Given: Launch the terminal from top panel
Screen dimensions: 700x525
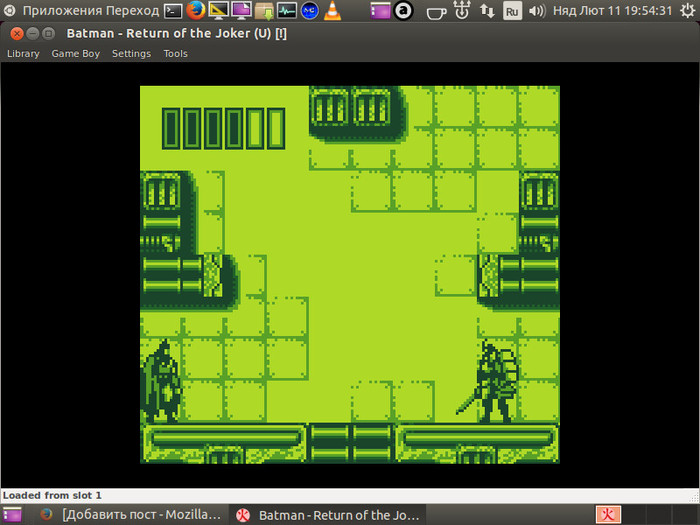Looking at the screenshot, I should point(173,11).
